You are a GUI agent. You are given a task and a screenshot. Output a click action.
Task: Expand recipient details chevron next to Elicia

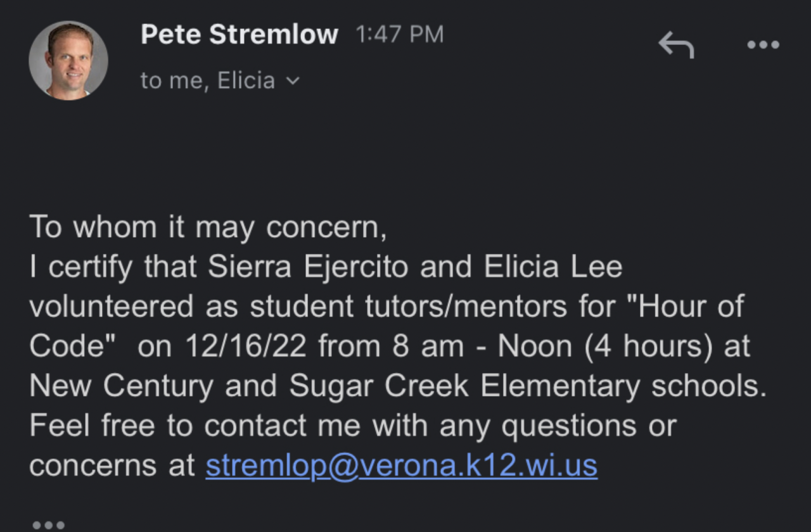(x=292, y=81)
